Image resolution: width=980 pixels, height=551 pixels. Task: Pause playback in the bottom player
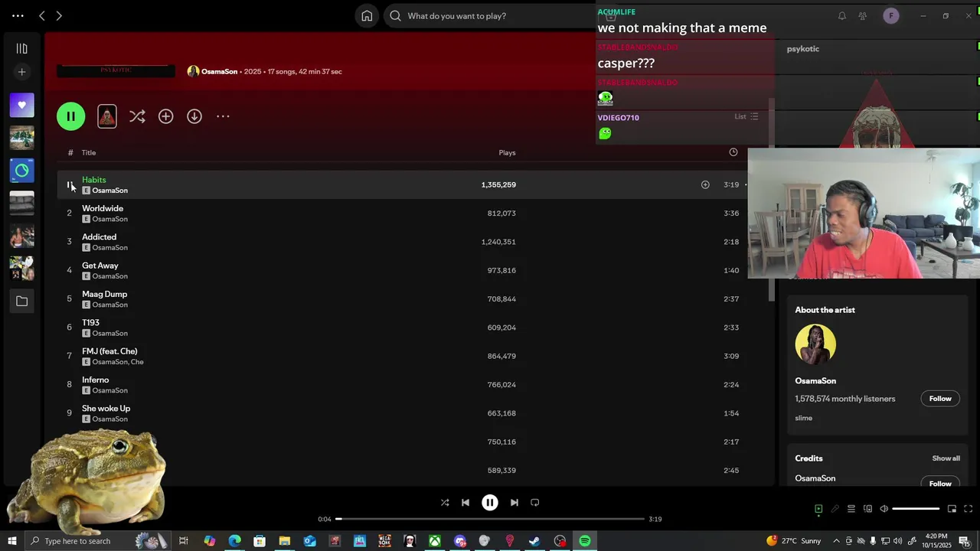pyautogui.click(x=490, y=503)
